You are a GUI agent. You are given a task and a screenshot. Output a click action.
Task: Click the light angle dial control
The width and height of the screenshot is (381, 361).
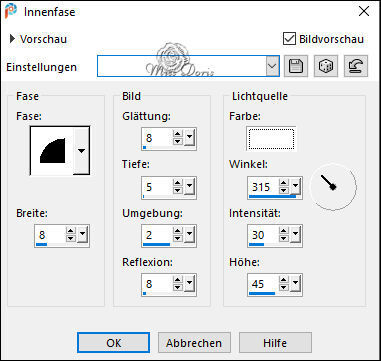click(333, 187)
